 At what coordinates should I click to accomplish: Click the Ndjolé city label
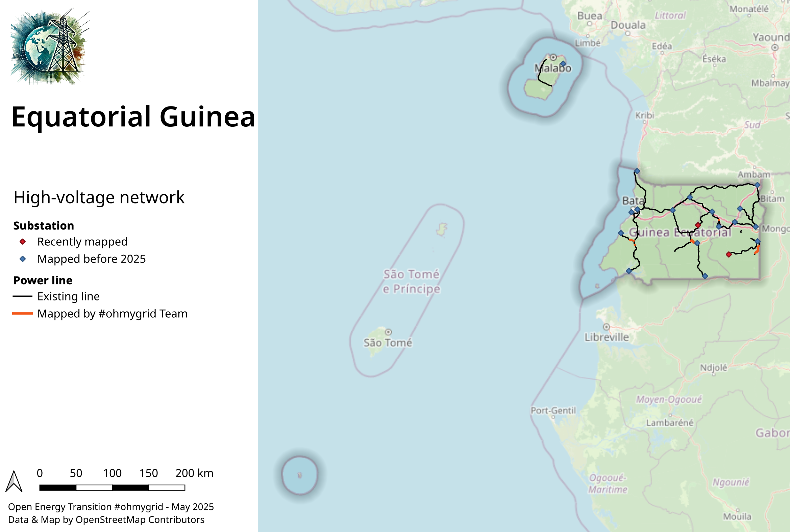click(714, 368)
